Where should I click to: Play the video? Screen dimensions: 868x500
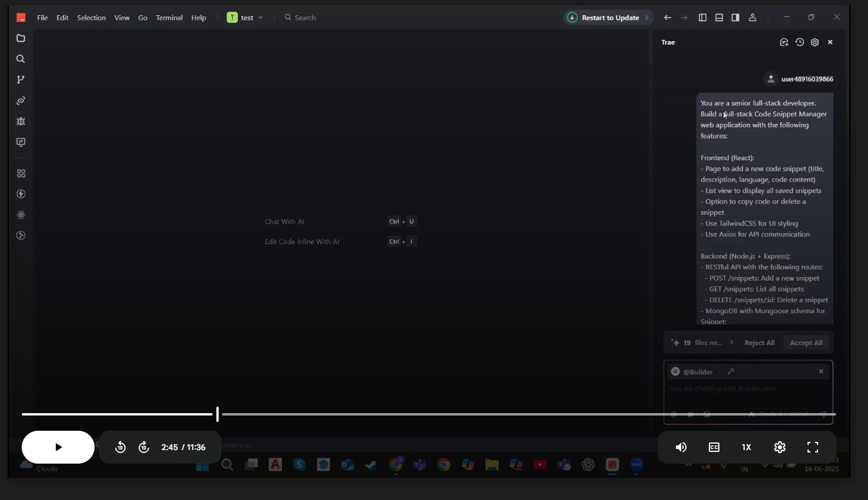[x=58, y=447]
